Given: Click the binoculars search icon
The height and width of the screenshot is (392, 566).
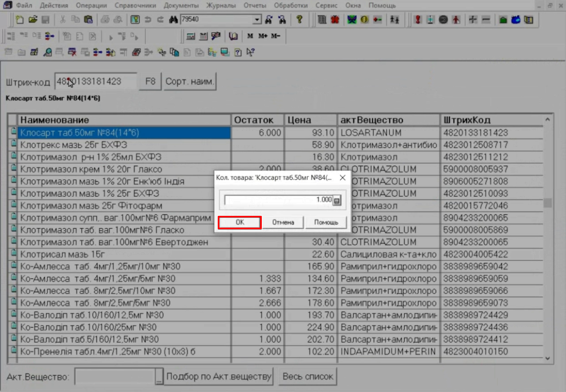Looking at the screenshot, I should click(x=173, y=19).
